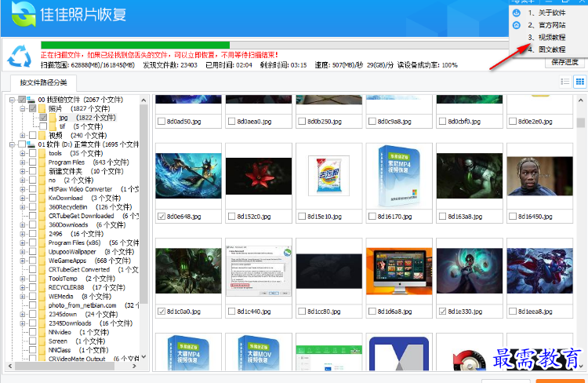588x383 pixels.
Task: Click the 佳佳照片恢复 app logo icon
Action: pos(24,14)
